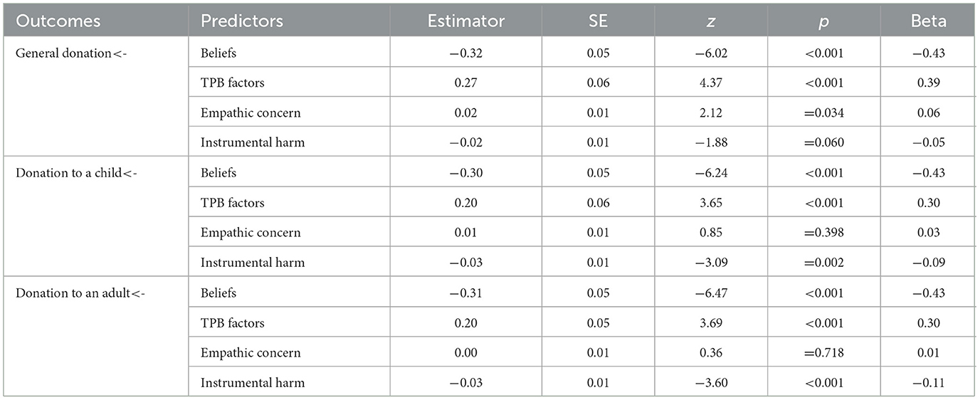Click the Beta column header
This screenshot has width=980, height=400.
point(929,21)
